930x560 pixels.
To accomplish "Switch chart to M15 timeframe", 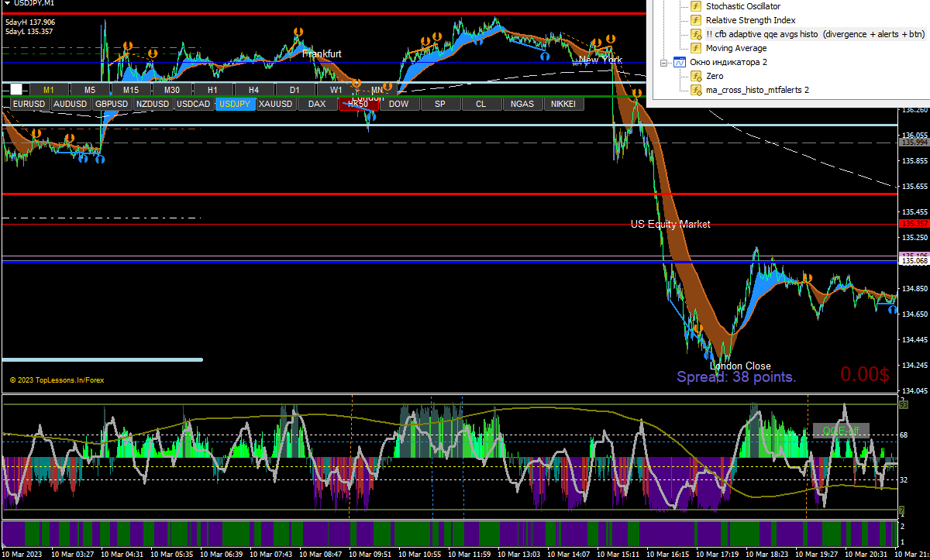I will (131, 89).
